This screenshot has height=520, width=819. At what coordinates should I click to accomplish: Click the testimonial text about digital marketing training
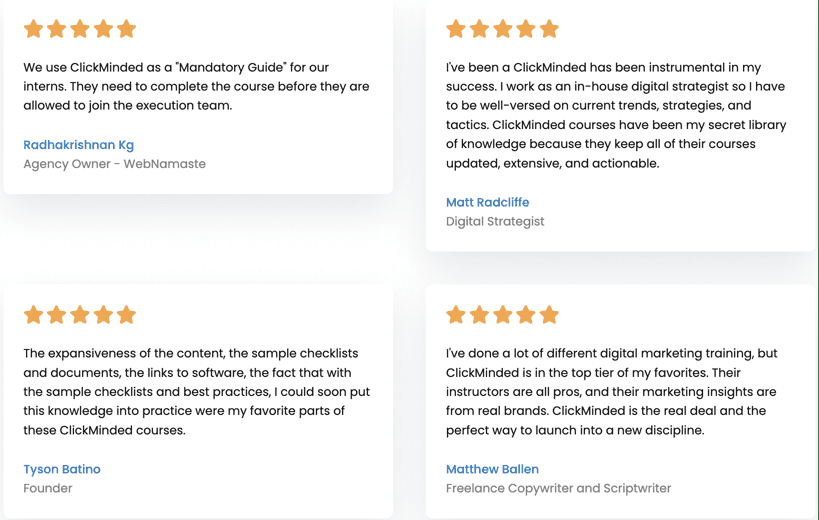click(x=612, y=392)
